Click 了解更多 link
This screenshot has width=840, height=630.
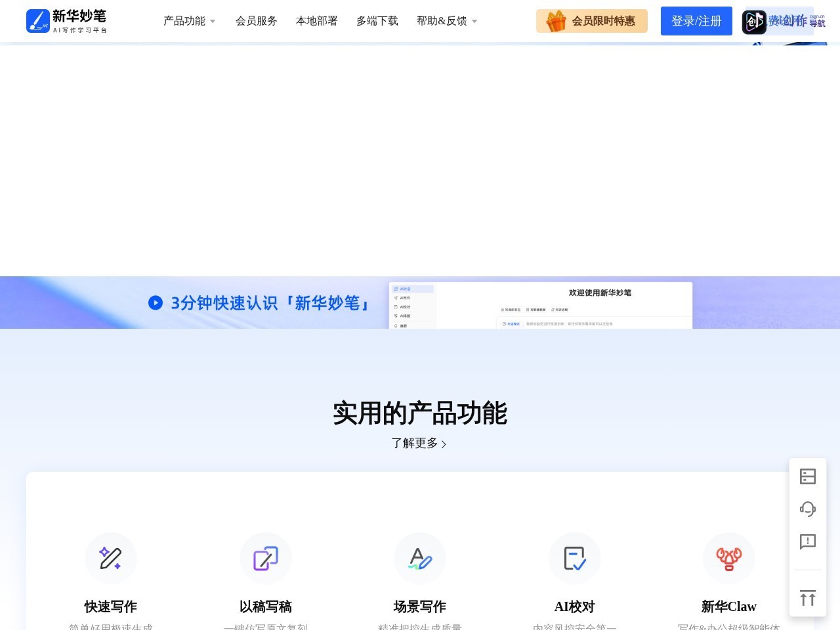(x=415, y=443)
